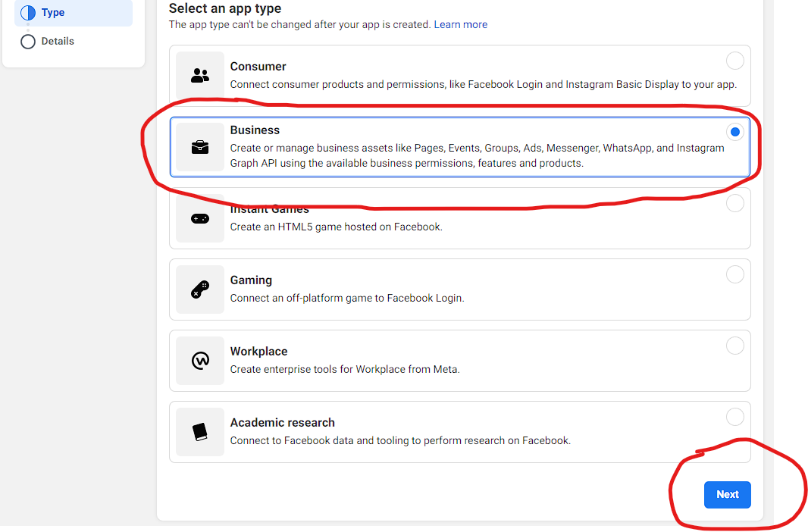Click the Academic research title text
Viewport: 808px width, 532px height.
(x=283, y=422)
